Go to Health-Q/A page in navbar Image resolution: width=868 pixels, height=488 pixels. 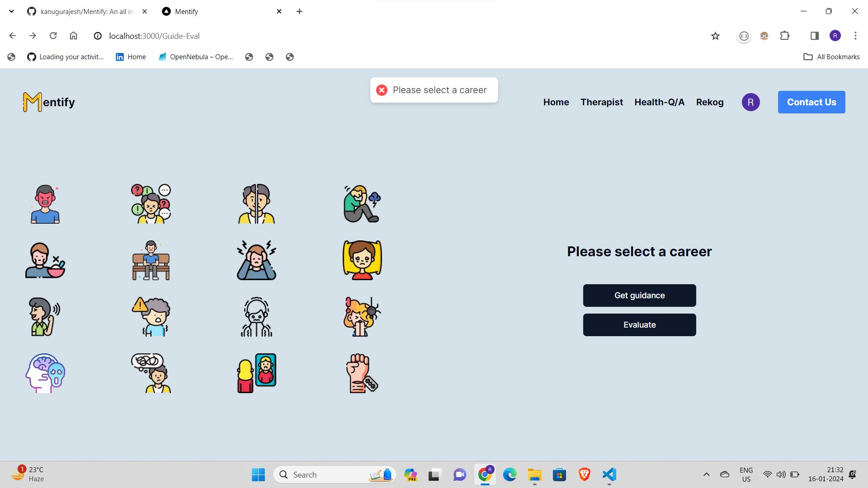tap(659, 102)
